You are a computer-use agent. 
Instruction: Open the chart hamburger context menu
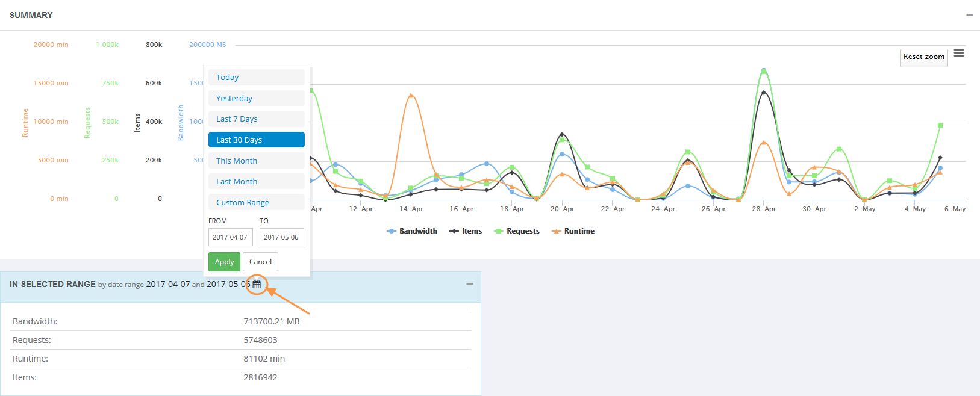click(959, 53)
